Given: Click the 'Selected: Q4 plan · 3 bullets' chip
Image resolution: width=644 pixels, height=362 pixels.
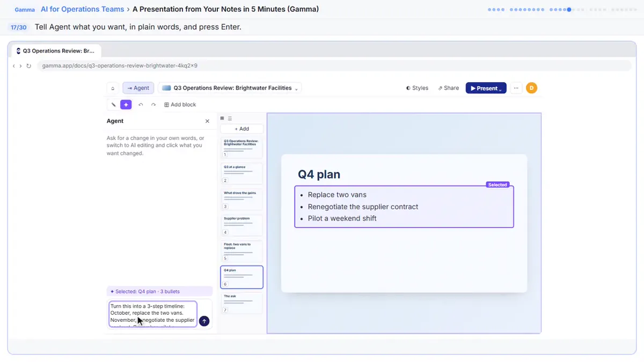Looking at the screenshot, I should [159, 292].
